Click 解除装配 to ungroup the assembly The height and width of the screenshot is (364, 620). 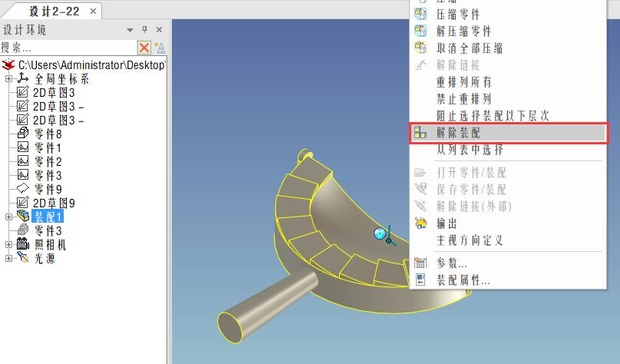click(508, 133)
